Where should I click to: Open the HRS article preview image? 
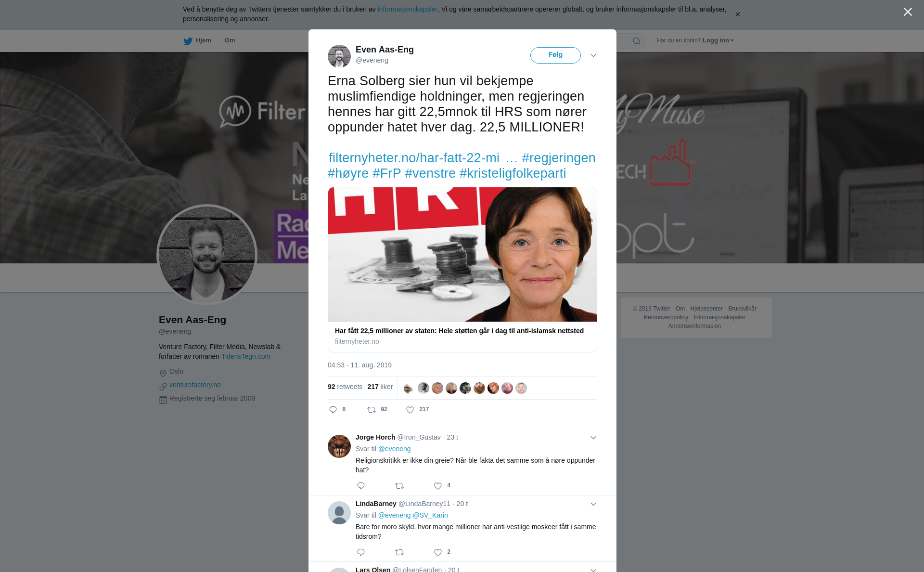pyautogui.click(x=462, y=254)
